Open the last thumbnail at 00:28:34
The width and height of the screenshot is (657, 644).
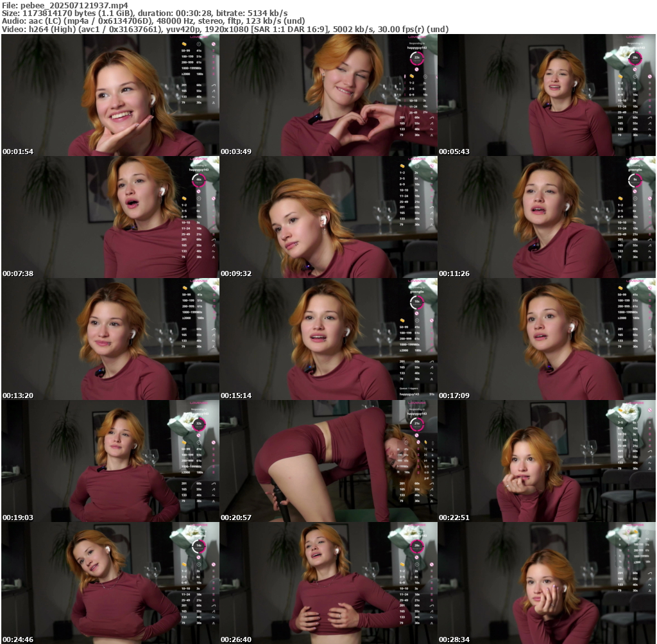[x=547, y=583]
